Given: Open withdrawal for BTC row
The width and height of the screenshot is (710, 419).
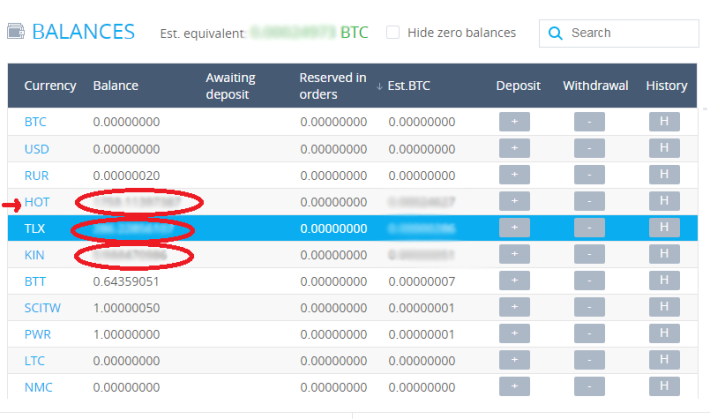Looking at the screenshot, I should pyautogui.click(x=589, y=122).
